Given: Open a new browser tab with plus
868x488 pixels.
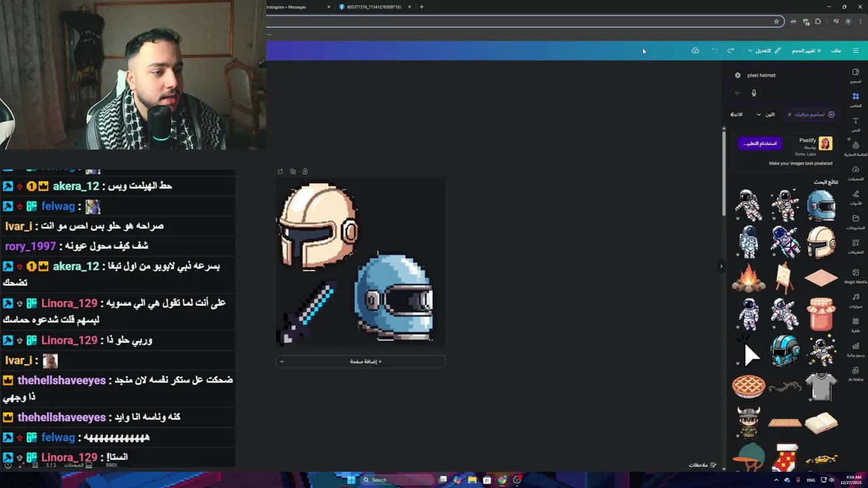Looking at the screenshot, I should coord(422,7).
